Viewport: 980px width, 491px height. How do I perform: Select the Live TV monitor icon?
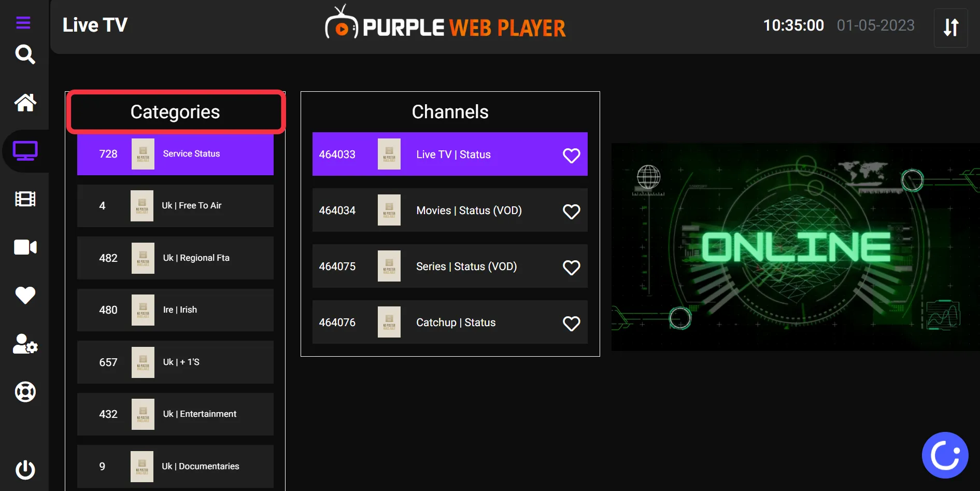pos(25,151)
